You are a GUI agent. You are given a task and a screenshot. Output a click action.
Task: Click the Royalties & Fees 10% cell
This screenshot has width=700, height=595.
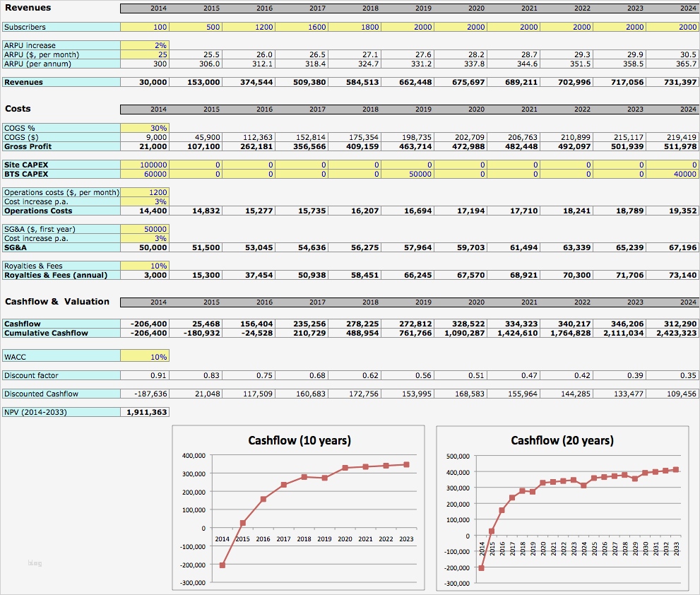(x=145, y=266)
